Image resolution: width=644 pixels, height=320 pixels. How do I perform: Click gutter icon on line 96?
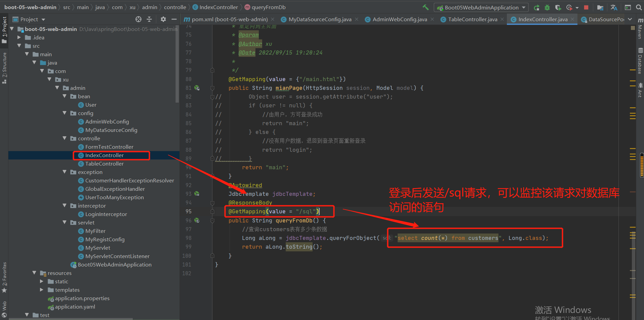point(197,220)
